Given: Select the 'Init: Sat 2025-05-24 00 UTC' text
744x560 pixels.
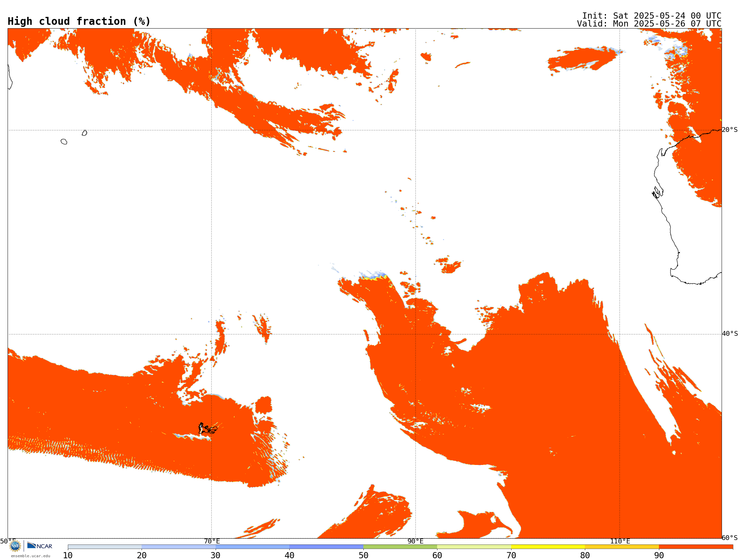Looking at the screenshot, I should [x=652, y=16].
